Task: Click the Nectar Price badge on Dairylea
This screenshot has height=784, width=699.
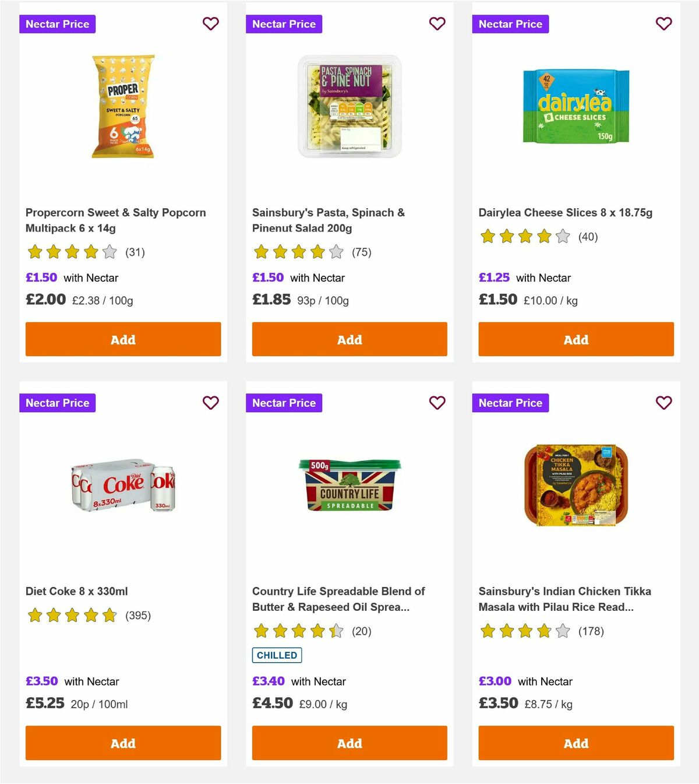Action: click(x=510, y=24)
